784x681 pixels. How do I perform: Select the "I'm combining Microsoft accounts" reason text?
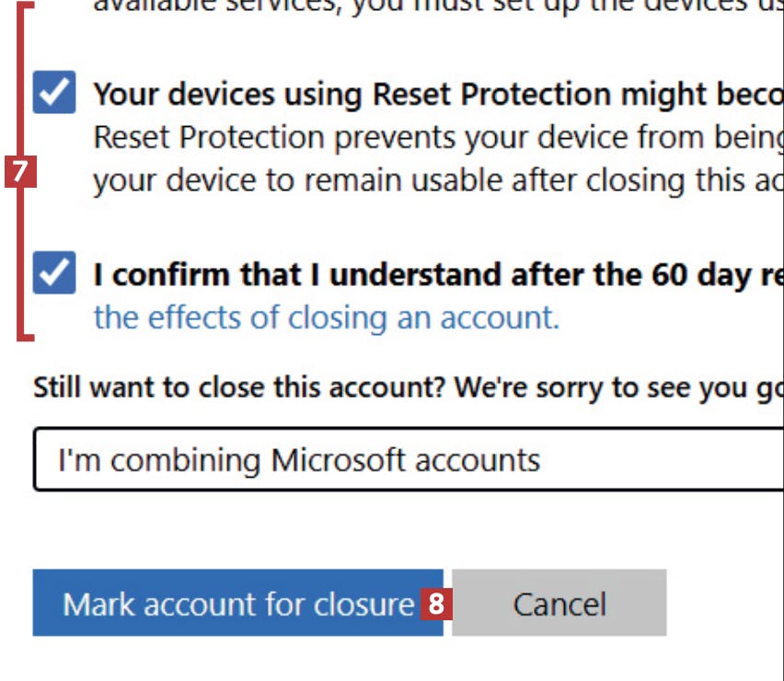(x=299, y=458)
